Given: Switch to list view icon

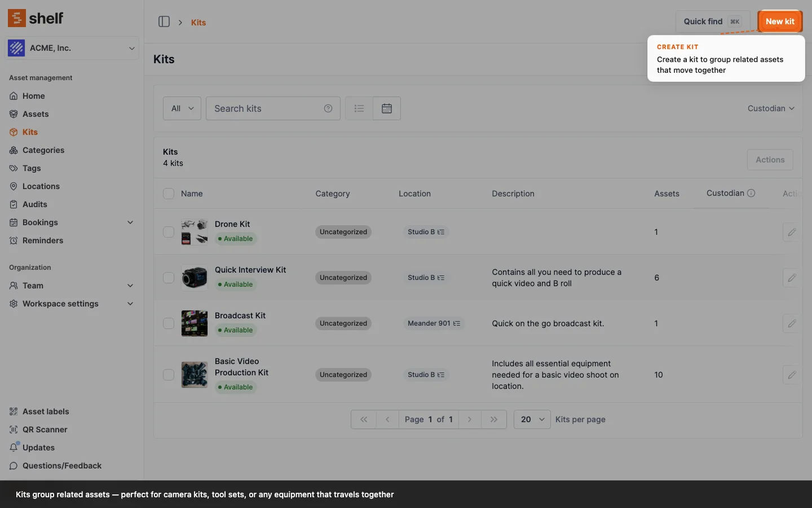Looking at the screenshot, I should [x=359, y=108].
